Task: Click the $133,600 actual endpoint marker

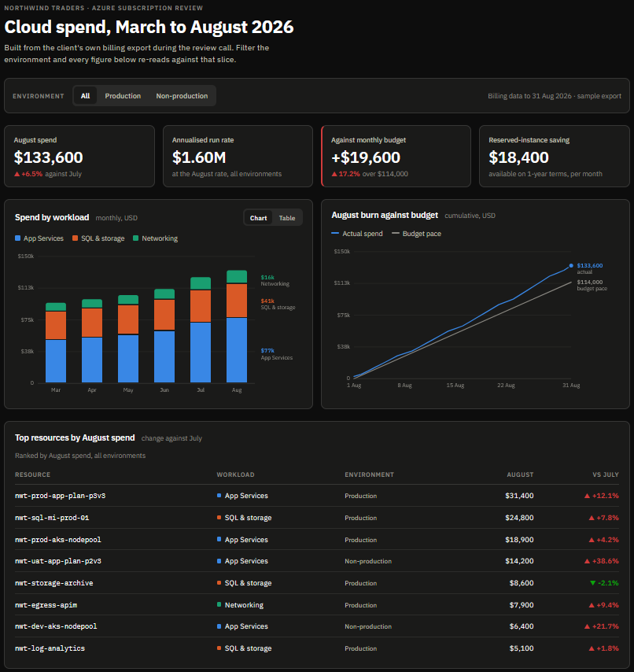Action: pyautogui.click(x=571, y=266)
